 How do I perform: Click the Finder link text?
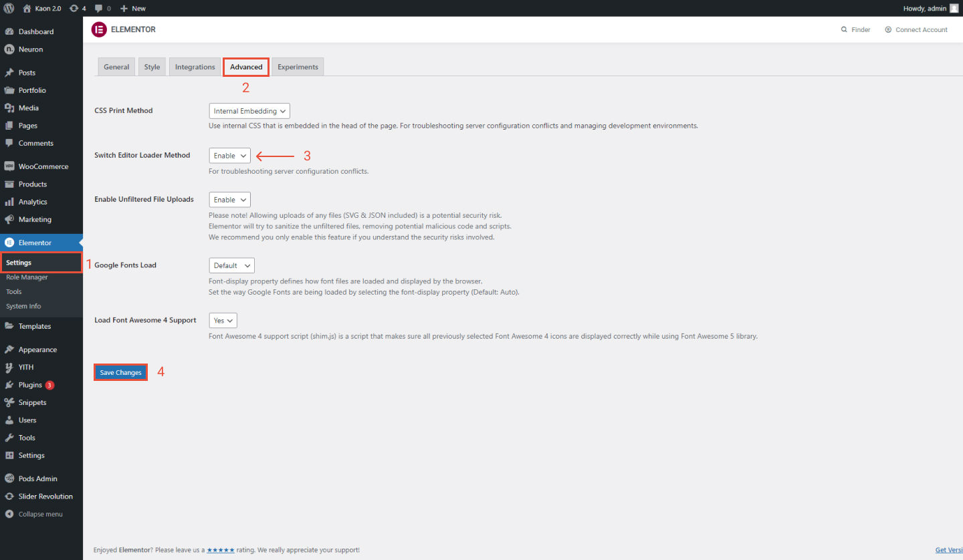coord(861,29)
